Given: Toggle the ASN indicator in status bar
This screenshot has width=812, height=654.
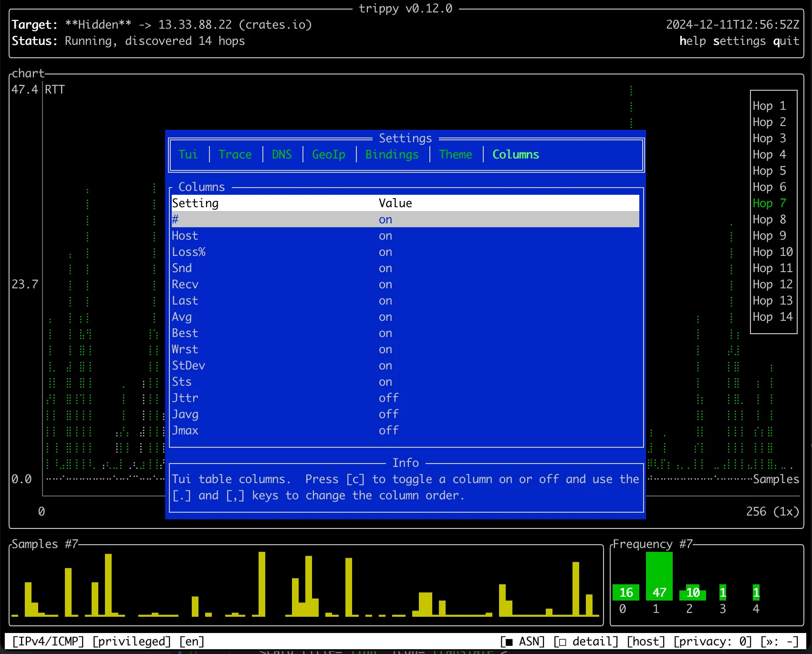Looking at the screenshot, I should (x=522, y=642).
